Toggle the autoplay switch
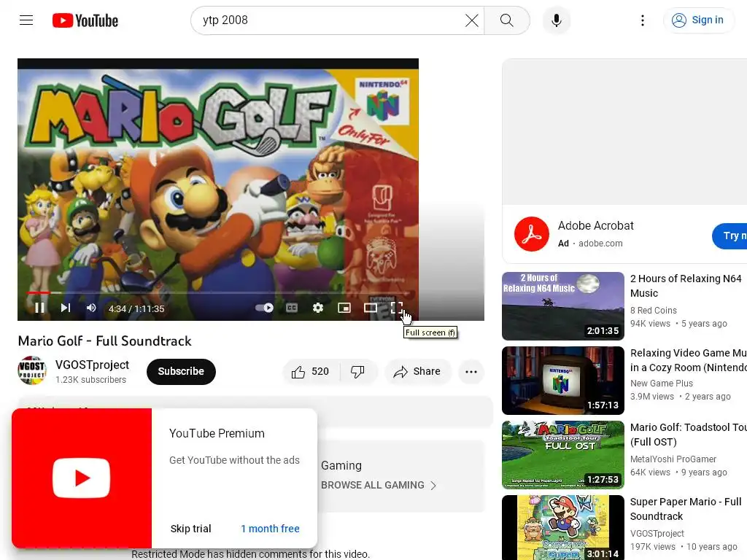 pos(264,308)
